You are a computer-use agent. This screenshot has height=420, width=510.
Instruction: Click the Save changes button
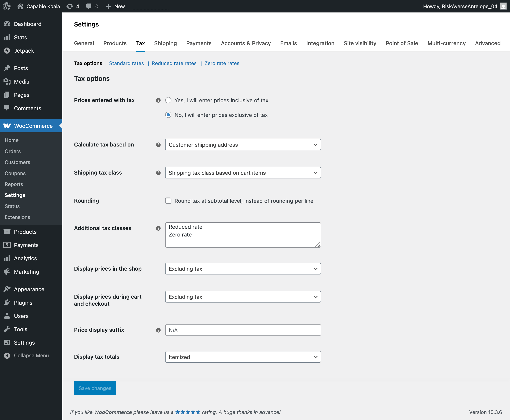pyautogui.click(x=95, y=388)
